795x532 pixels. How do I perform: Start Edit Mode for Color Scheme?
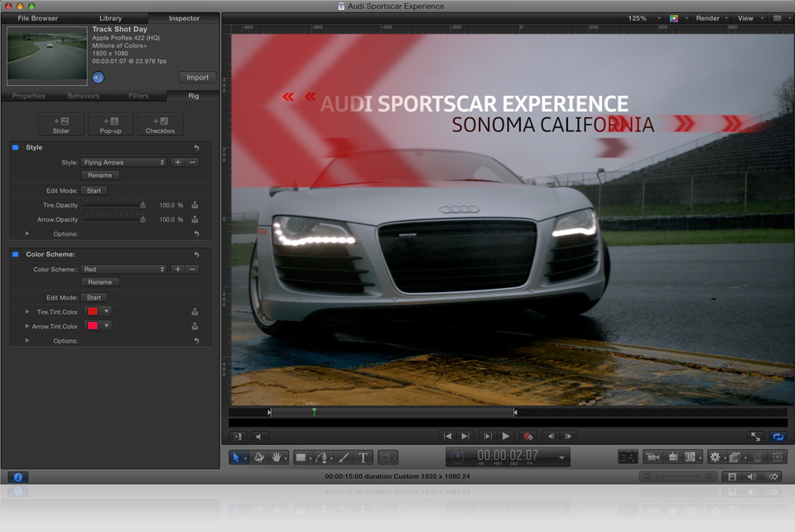(94, 297)
